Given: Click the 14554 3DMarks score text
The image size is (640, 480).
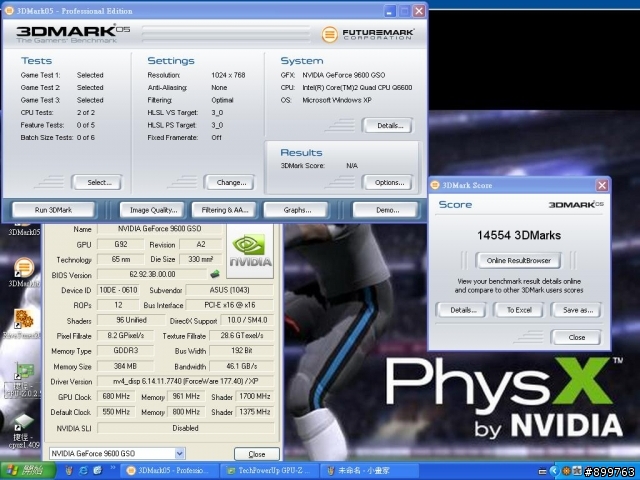Looking at the screenshot, I should click(x=519, y=235).
